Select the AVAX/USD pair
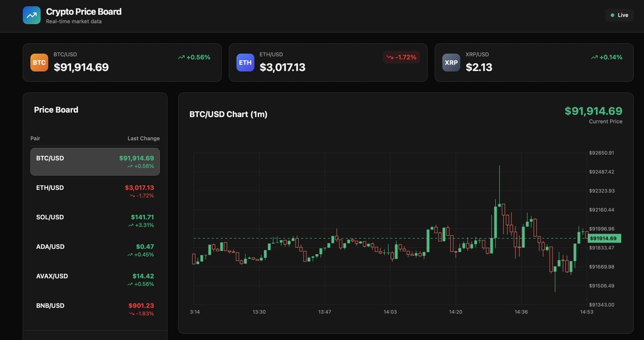644x340 pixels. pyautogui.click(x=95, y=279)
